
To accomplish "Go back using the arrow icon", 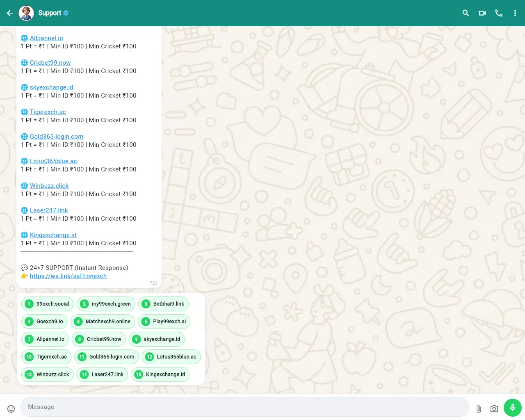I will coord(10,13).
